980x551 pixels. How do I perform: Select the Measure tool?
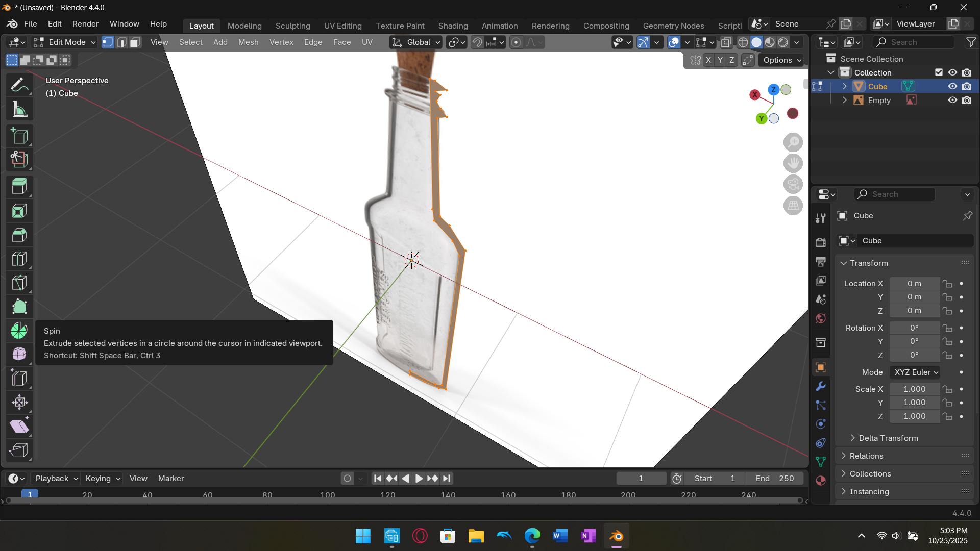point(19,109)
